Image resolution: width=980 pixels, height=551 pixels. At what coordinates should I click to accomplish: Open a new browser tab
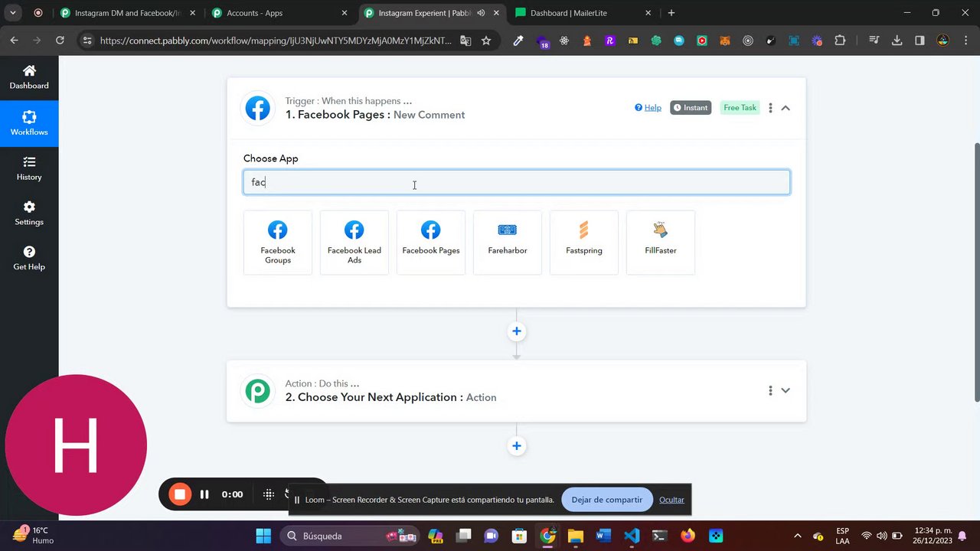(x=671, y=13)
